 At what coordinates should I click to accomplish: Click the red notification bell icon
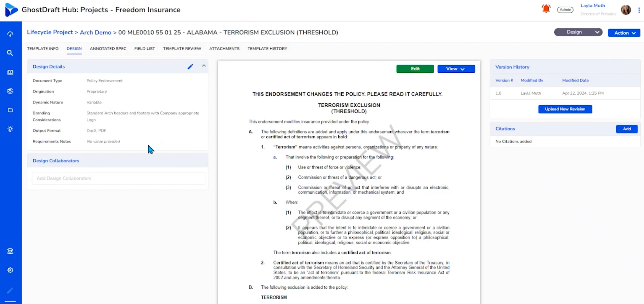[x=546, y=9]
